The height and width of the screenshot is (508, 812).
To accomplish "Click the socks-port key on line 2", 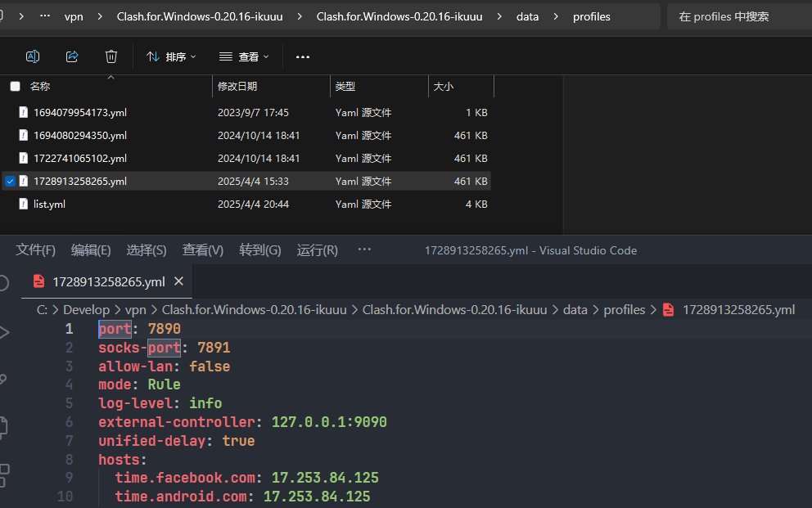I will click(139, 348).
